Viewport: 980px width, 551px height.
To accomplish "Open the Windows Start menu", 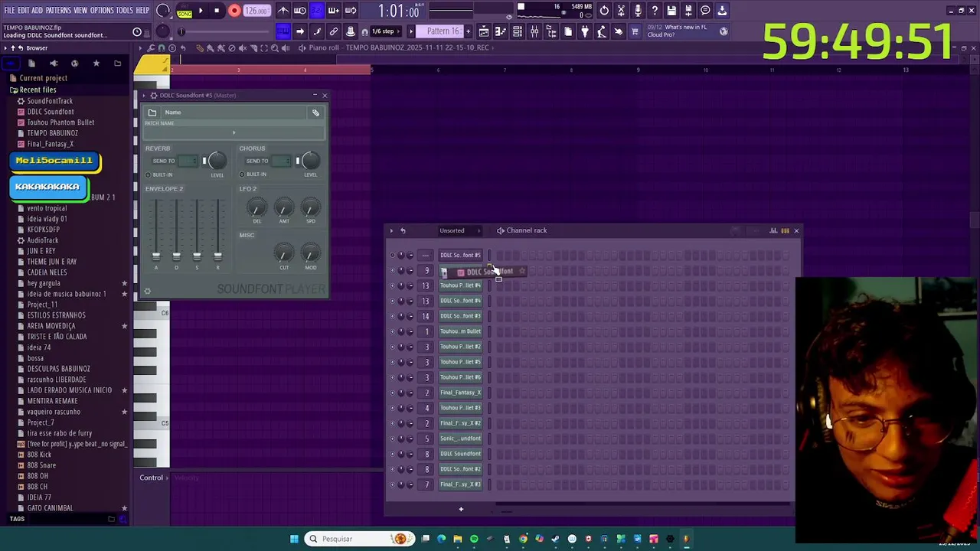I will coord(294,539).
